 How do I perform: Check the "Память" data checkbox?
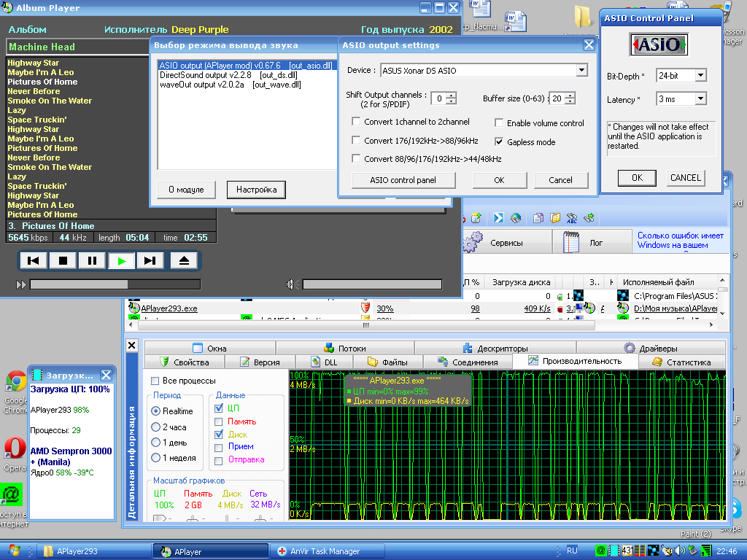(x=219, y=421)
